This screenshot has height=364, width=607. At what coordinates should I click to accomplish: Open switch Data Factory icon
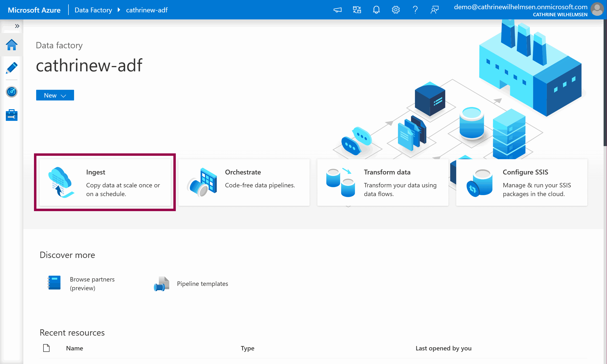[x=357, y=10]
